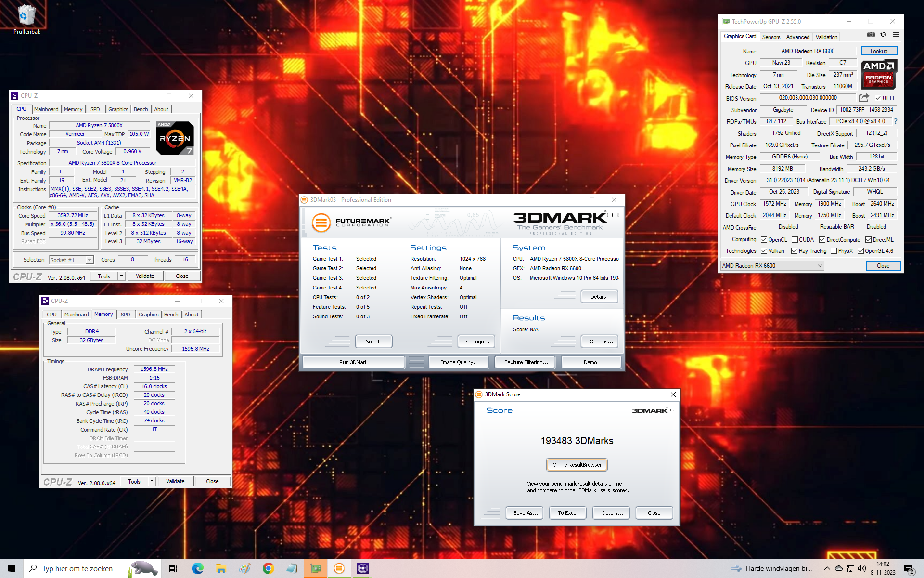Screen dimensions: 924x578
Task: Expand Tools dropdown arrow in bottom CPU-Z
Action: (x=152, y=481)
